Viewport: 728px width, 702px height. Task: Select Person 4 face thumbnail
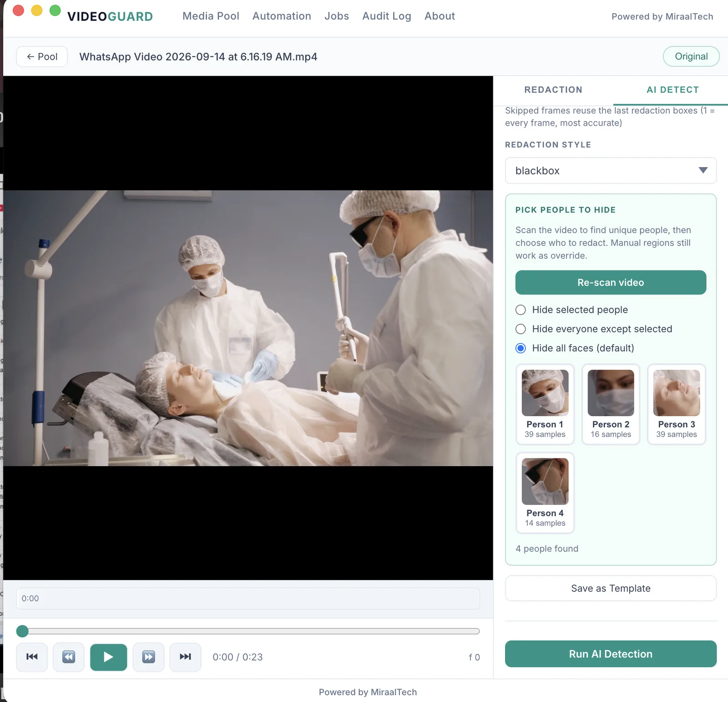545,493
